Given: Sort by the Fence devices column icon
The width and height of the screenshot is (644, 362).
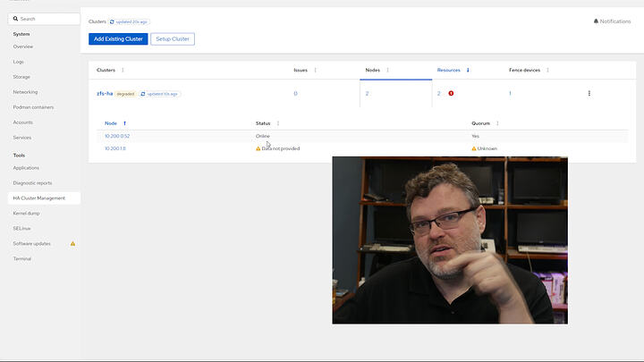Looking at the screenshot, I should tap(547, 71).
